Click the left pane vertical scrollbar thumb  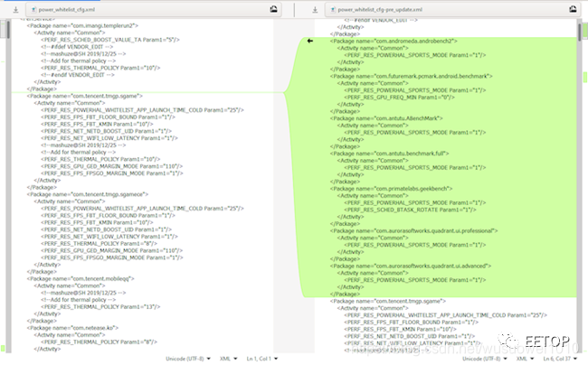tap(8, 29)
